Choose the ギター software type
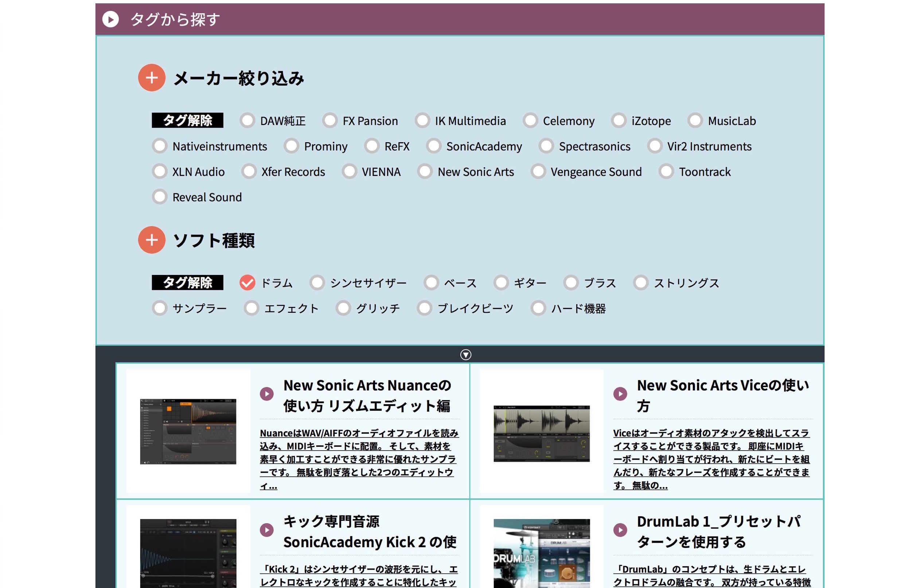The height and width of the screenshot is (588, 924). (x=501, y=283)
